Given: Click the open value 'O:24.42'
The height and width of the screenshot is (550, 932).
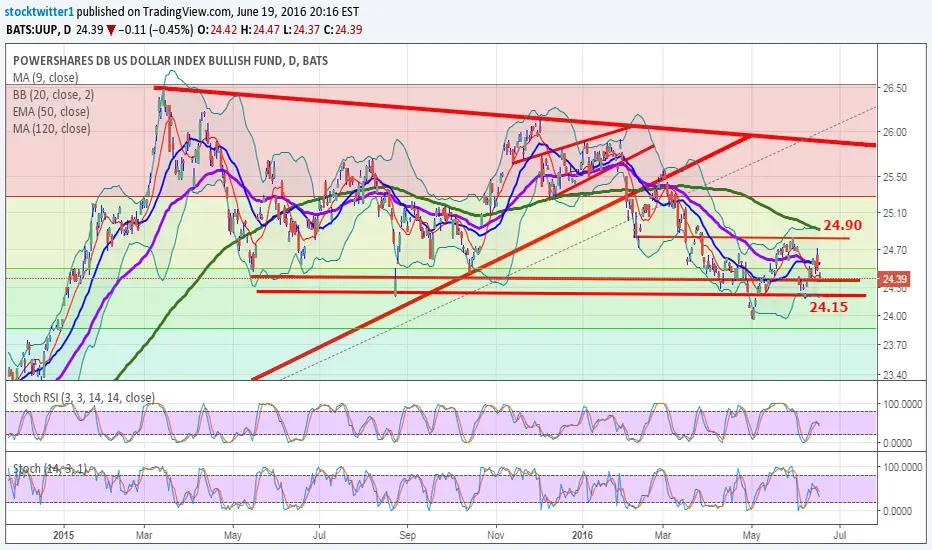Looking at the screenshot, I should 216,30.
